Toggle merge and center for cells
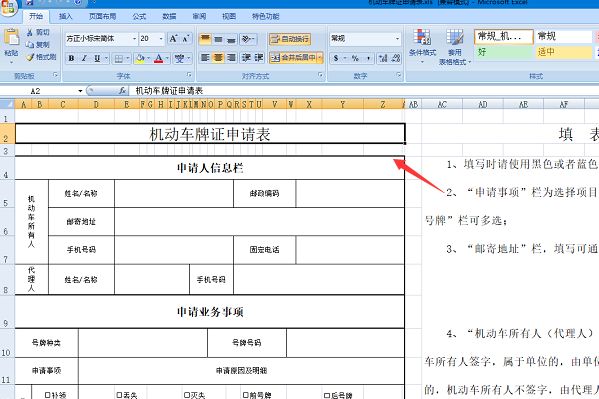Image resolution: width=599 pixels, height=399 pixels. coord(293,58)
